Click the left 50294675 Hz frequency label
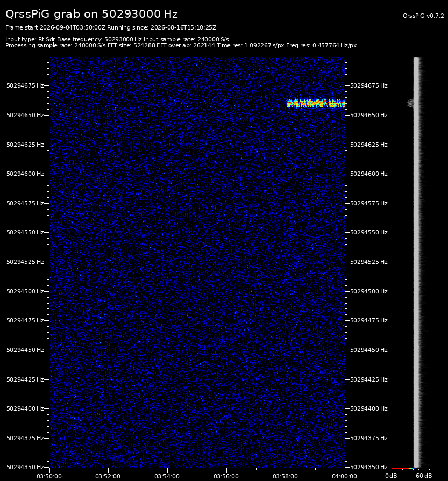This screenshot has height=481, width=448. (x=25, y=85)
